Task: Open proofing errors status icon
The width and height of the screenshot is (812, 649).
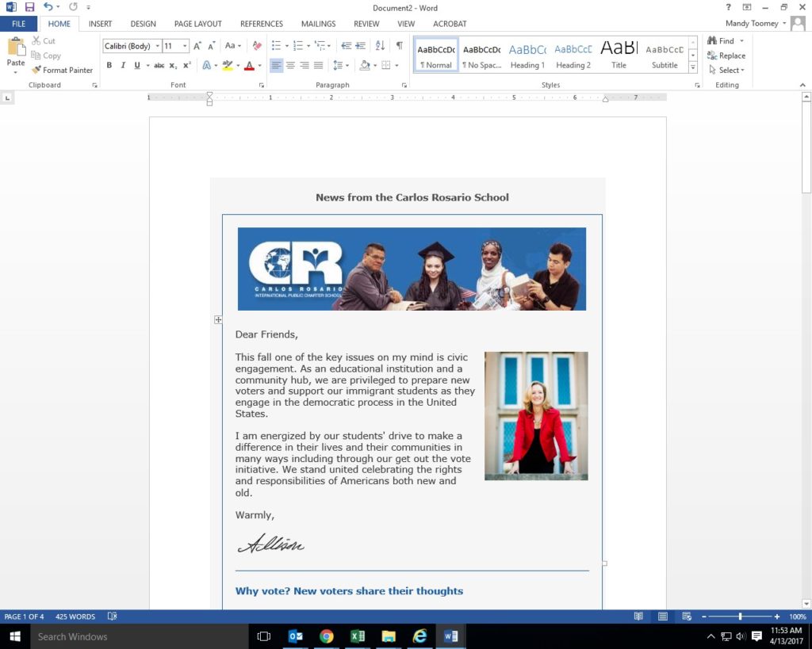Action: point(112,617)
